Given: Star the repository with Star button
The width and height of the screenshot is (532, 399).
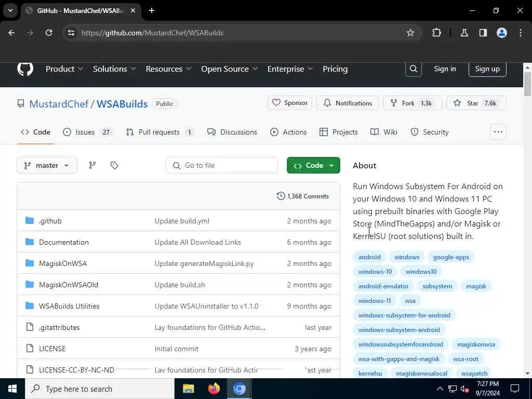Looking at the screenshot, I should [x=476, y=103].
